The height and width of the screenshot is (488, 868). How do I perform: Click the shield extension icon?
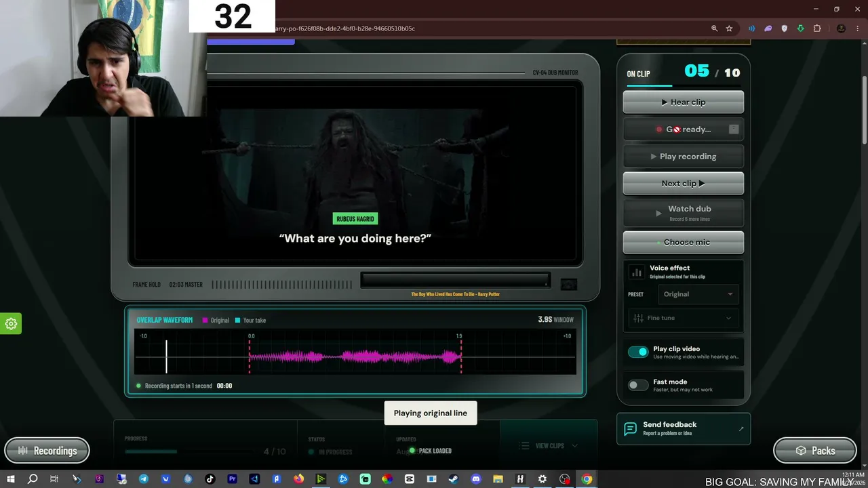[785, 28]
